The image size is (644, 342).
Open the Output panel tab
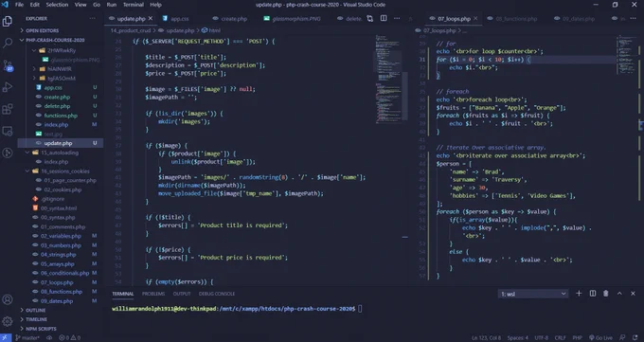(x=182, y=294)
